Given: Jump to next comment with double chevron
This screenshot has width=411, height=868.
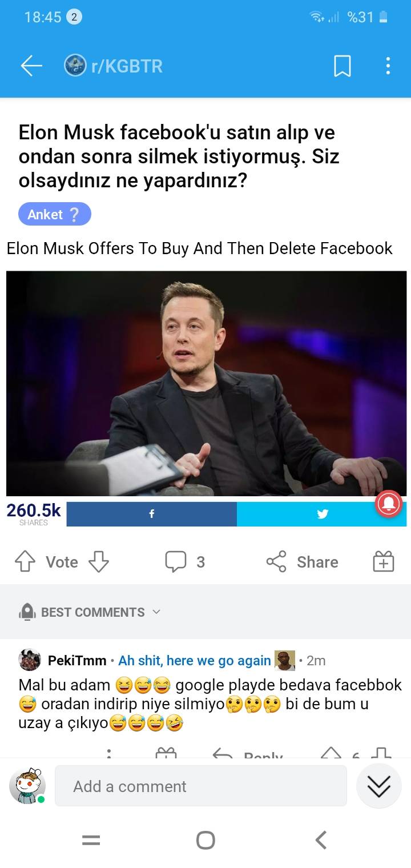Looking at the screenshot, I should (x=378, y=786).
